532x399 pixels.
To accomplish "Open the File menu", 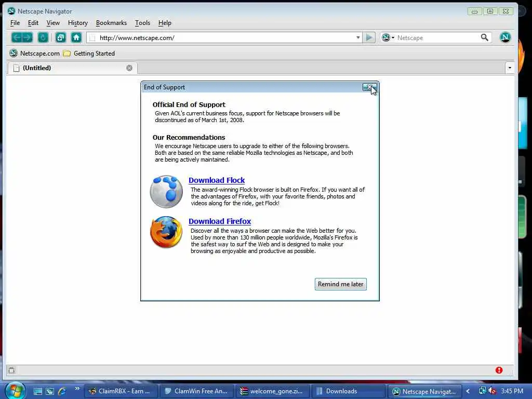I will [15, 23].
